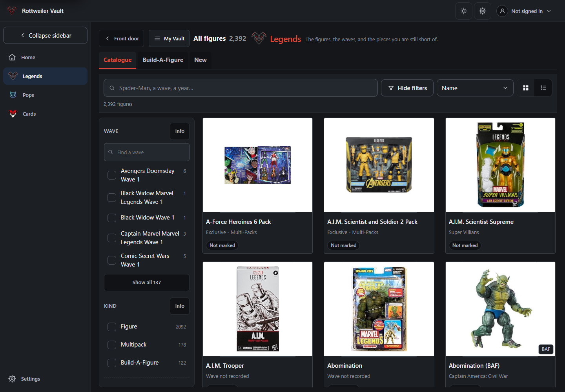Open the A.I.M. Trooper figure title
The height and width of the screenshot is (392, 565).
[x=225, y=366]
